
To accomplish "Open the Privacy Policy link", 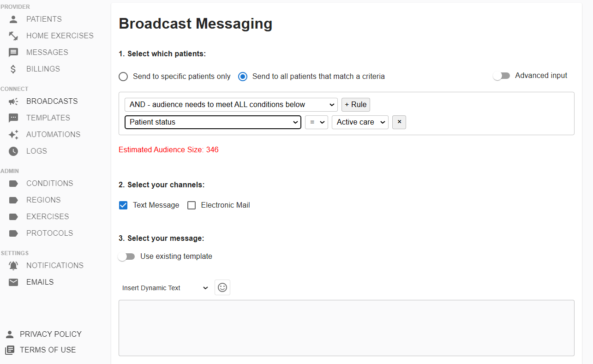I will (50, 334).
